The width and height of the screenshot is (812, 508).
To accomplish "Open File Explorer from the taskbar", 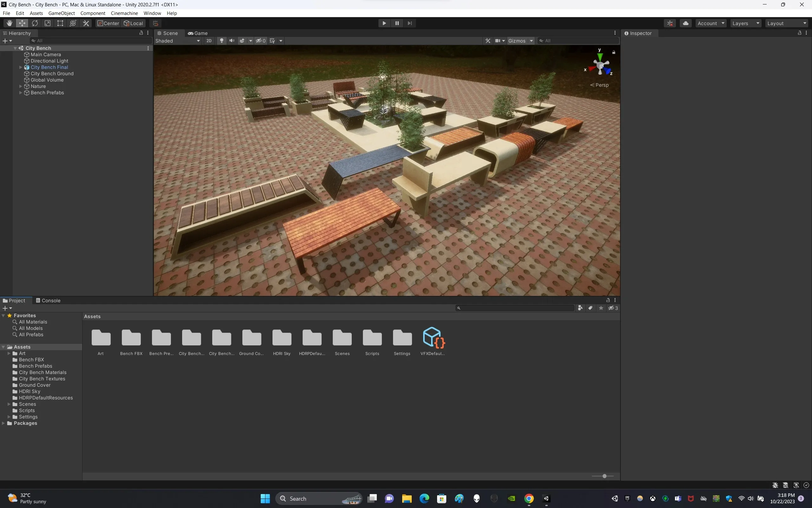I will coord(407,498).
